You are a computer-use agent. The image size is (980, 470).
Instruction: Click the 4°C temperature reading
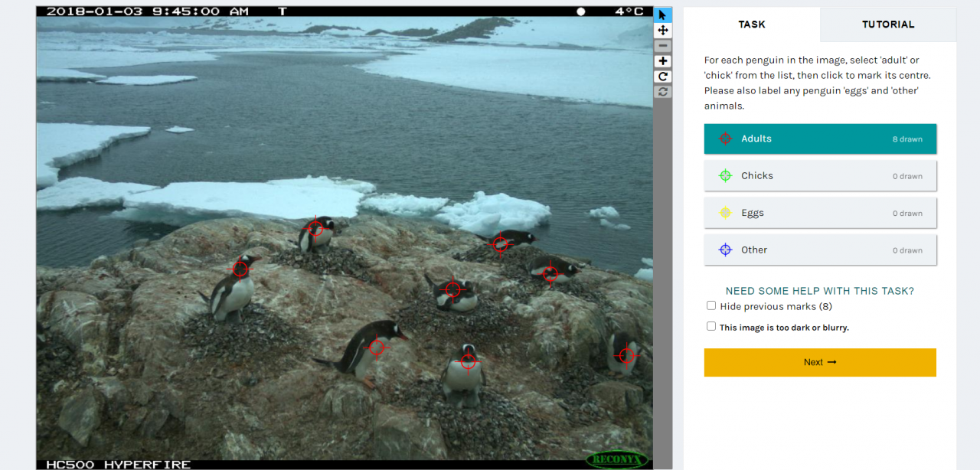click(x=629, y=11)
